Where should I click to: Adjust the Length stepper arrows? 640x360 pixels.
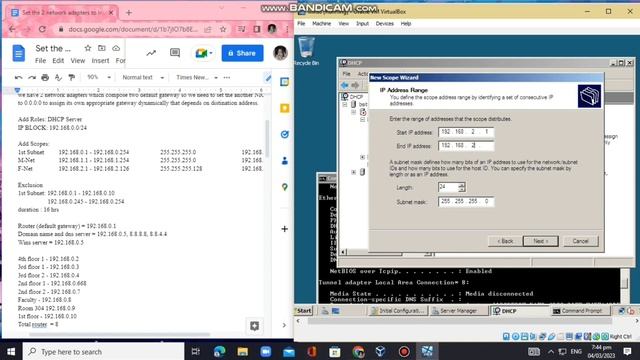click(461, 187)
